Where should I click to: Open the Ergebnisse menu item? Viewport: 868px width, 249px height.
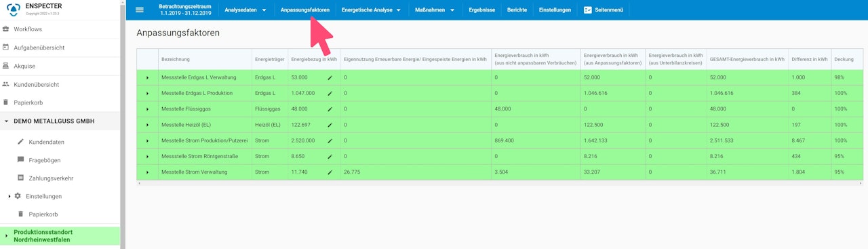[x=481, y=10]
